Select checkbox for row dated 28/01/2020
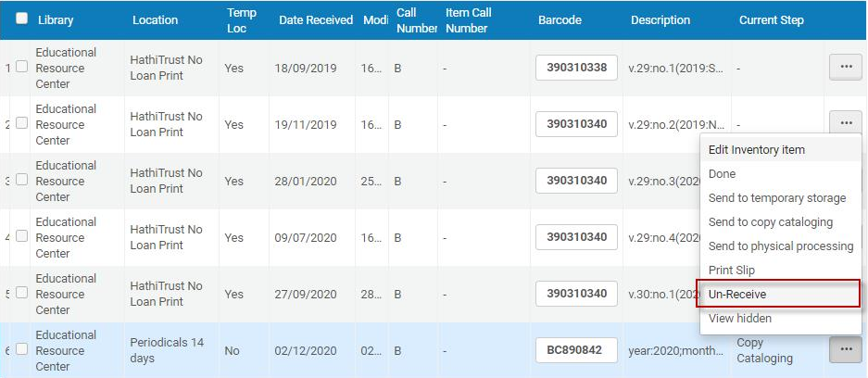 (x=21, y=180)
